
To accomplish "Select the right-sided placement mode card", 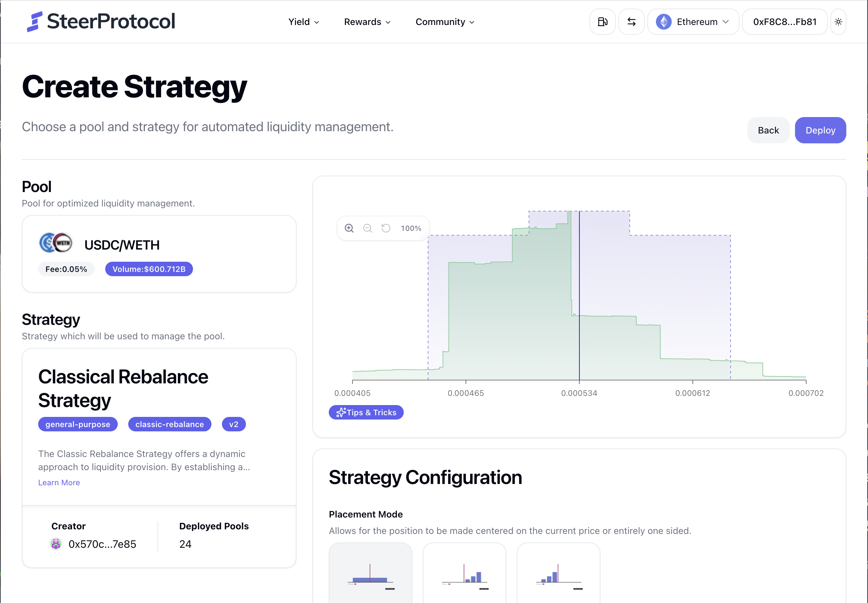I will click(x=464, y=573).
